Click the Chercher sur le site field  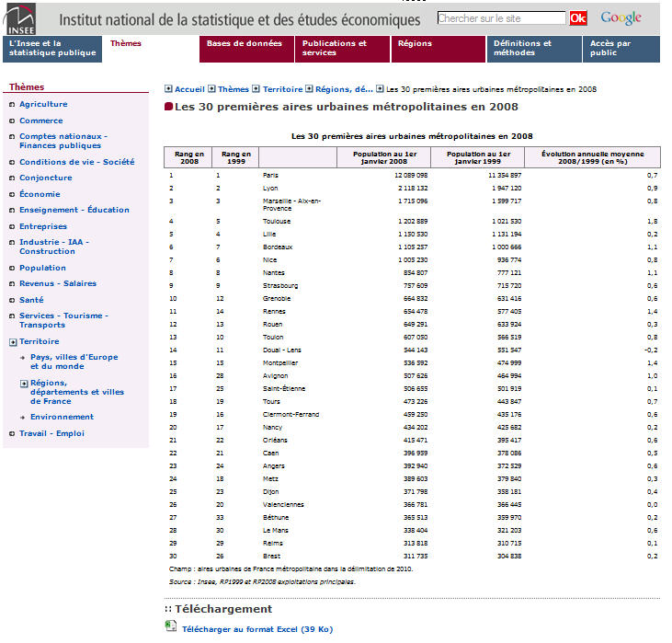click(501, 18)
